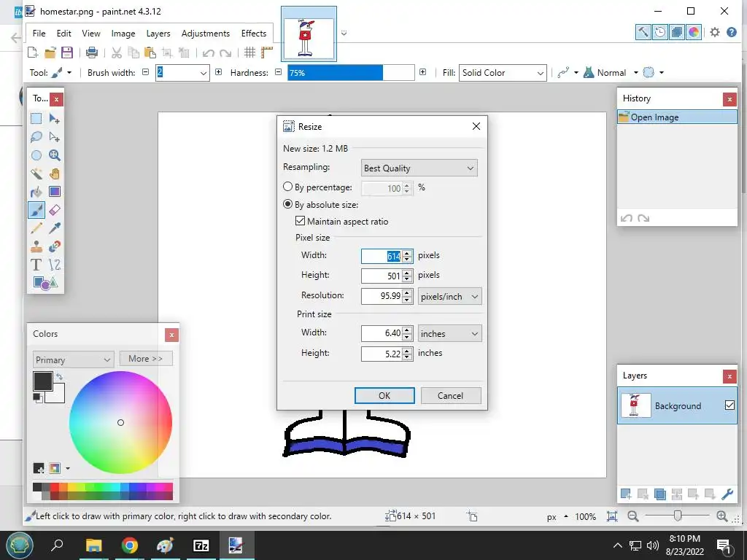This screenshot has height=560, width=747.
Task: Toggle the Tools window button
Action: click(x=643, y=32)
